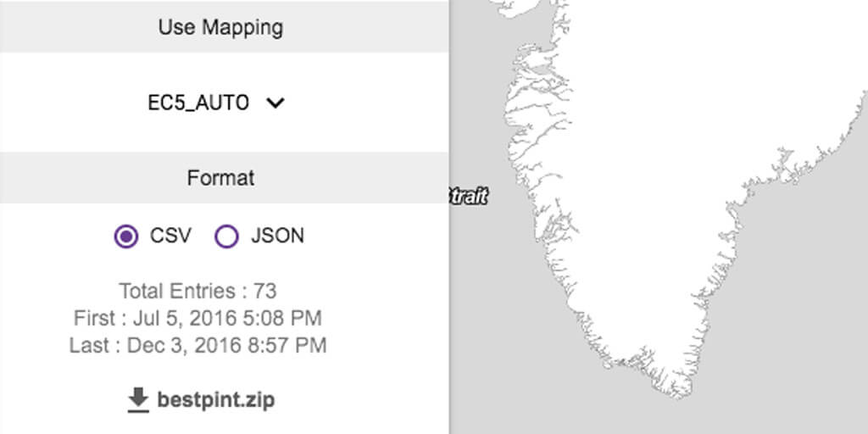Viewport: 868px width, 434px height.
Task: Click the First entry date Jul 5, 2016
Action: tap(198, 318)
